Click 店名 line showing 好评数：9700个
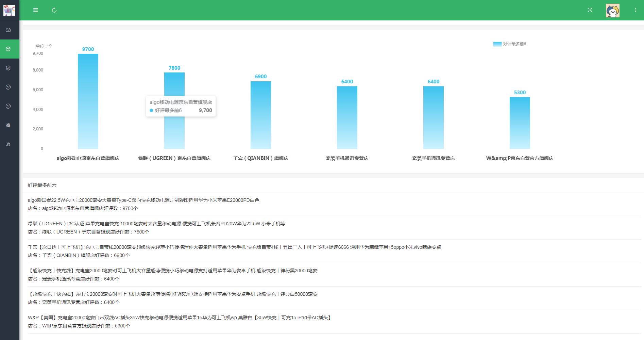Viewport: 644px width, 340px height. (x=83, y=208)
